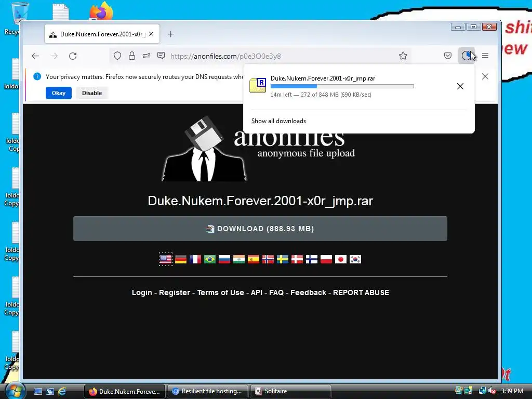This screenshot has width=532, height=399.
Task: Accept DNS notice with Okay button
Action: pyautogui.click(x=59, y=93)
